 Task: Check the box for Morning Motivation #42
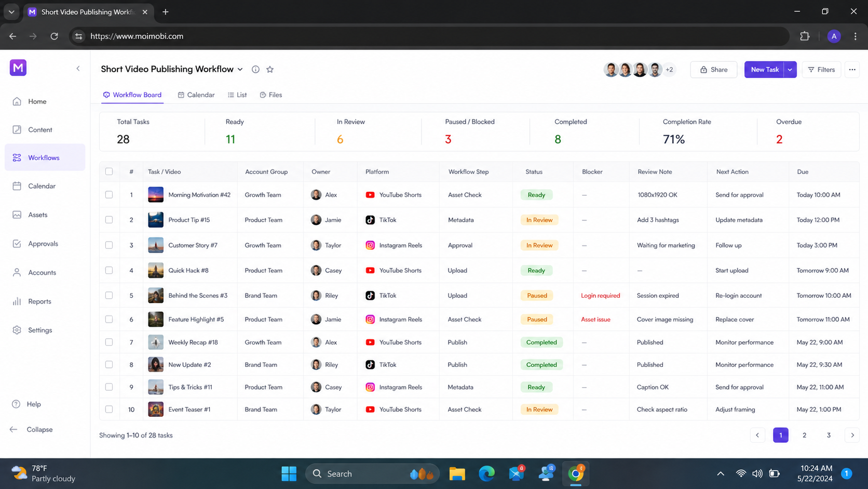[109, 195]
